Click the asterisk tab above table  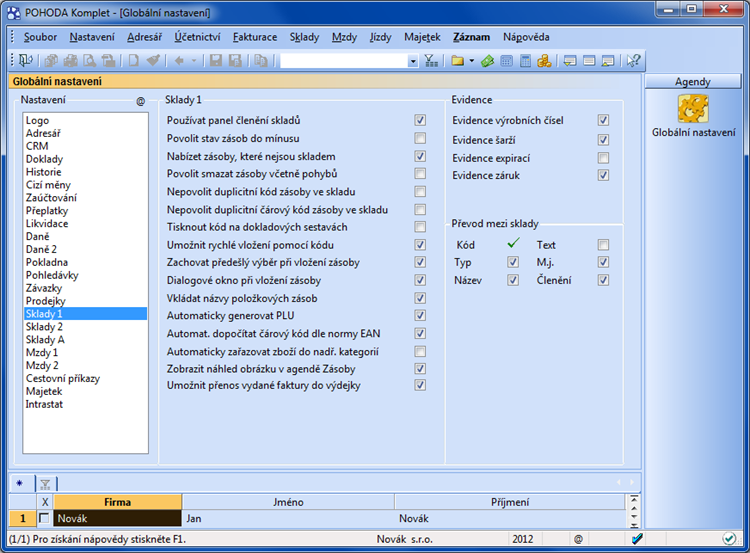[20, 483]
